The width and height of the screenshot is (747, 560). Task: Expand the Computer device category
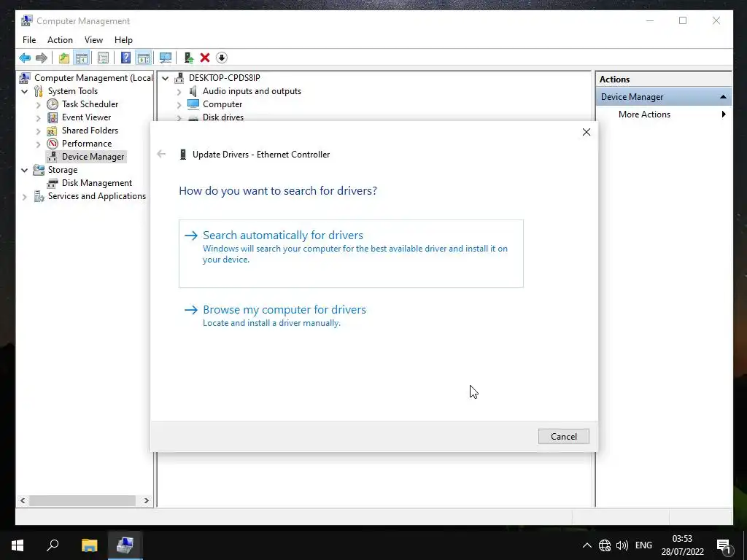(x=179, y=105)
